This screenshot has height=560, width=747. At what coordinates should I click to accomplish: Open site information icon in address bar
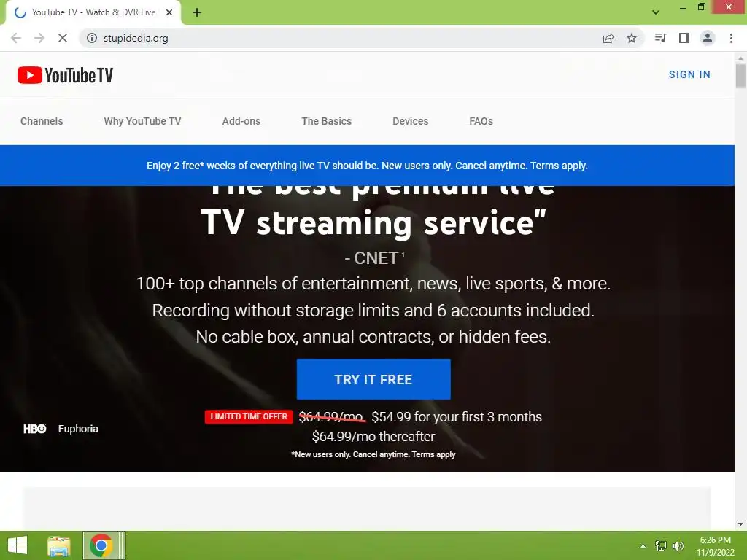click(x=91, y=38)
